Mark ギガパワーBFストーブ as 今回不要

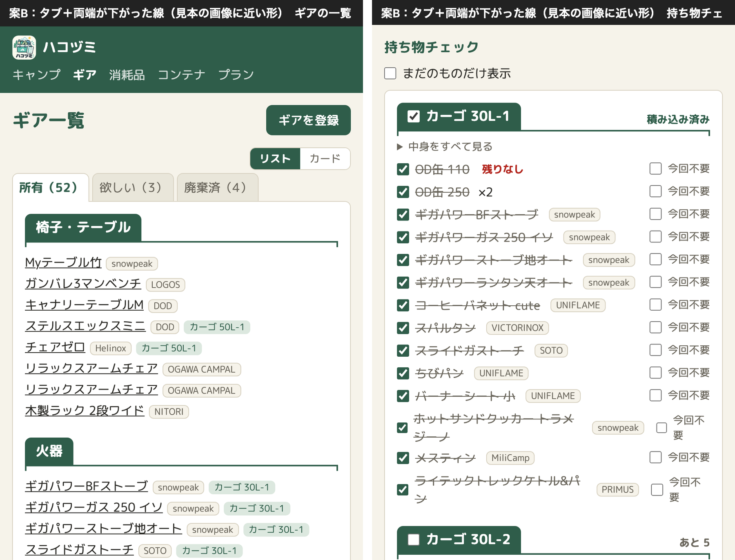click(655, 214)
